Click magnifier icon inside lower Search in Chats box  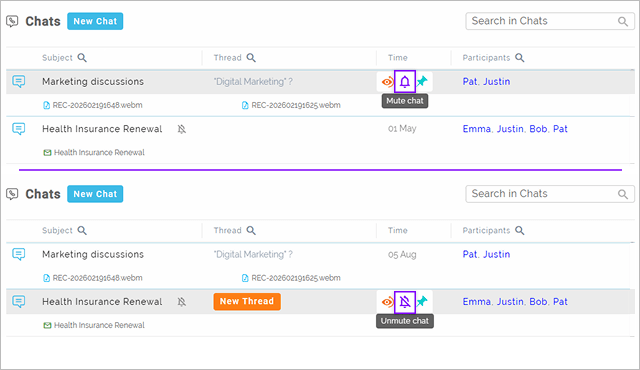pyautogui.click(x=622, y=194)
